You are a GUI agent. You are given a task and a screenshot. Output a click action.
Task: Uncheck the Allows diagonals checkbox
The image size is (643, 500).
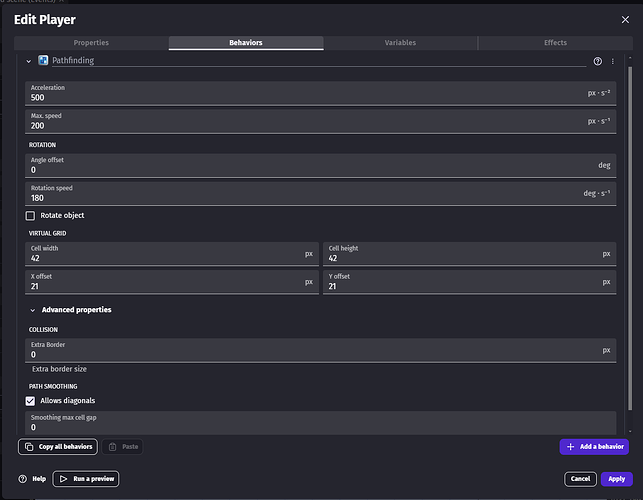[x=30, y=400]
